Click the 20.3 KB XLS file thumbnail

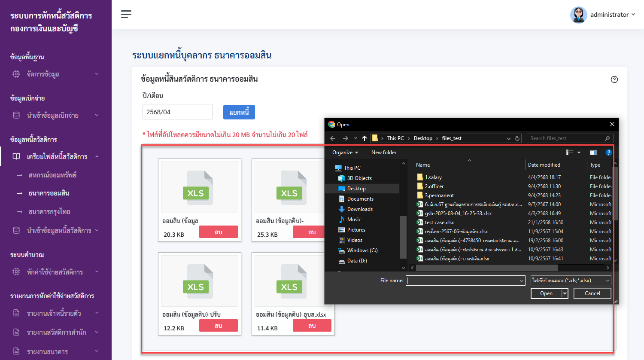point(200,188)
